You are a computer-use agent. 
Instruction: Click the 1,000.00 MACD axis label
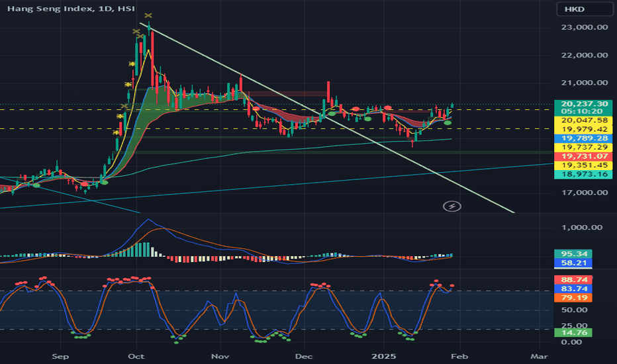(582, 228)
